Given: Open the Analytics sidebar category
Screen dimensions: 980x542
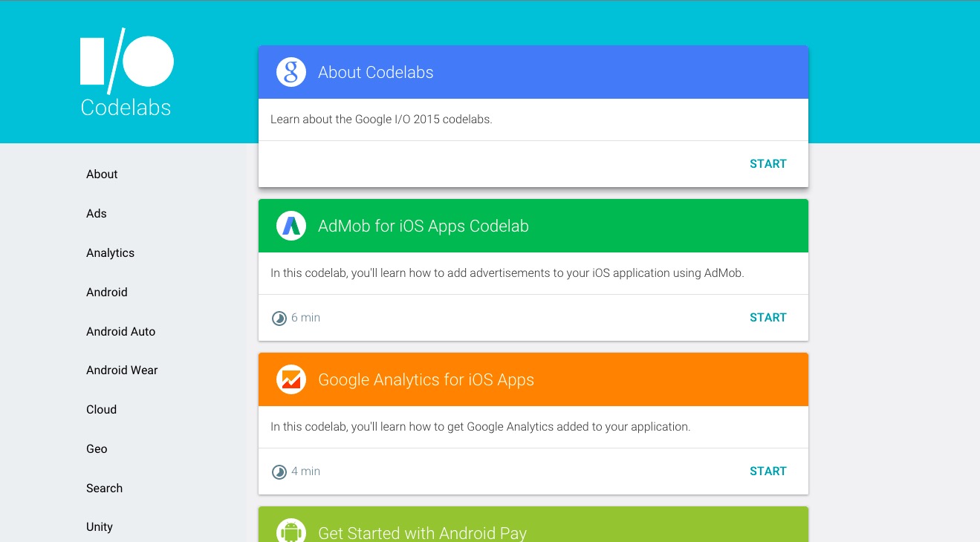Looking at the screenshot, I should tap(110, 253).
